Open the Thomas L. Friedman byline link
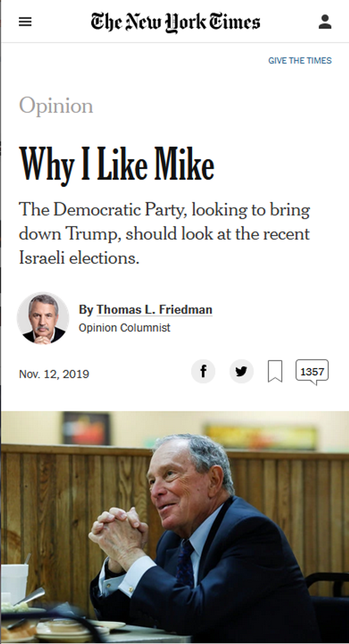This screenshot has height=644, width=349. pos(154,309)
